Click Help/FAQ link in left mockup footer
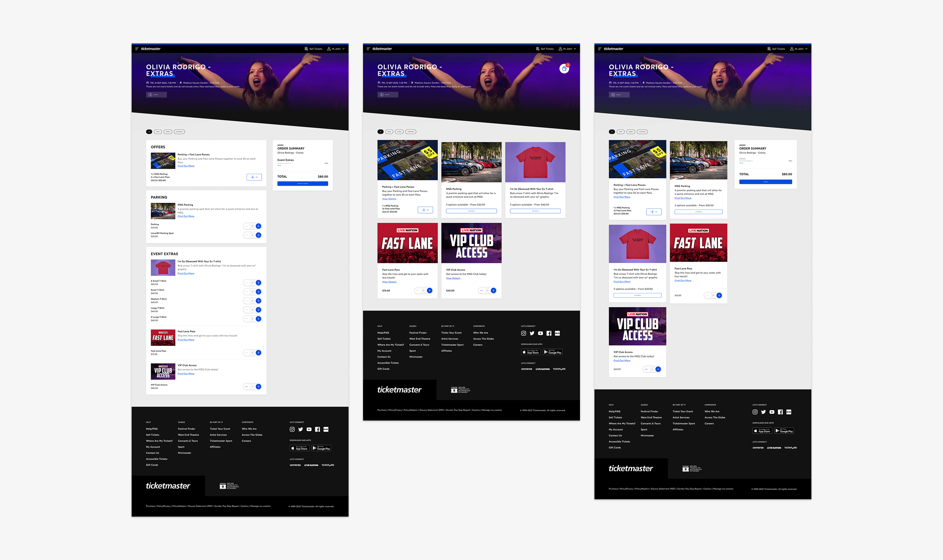This screenshot has width=943, height=560. (152, 429)
